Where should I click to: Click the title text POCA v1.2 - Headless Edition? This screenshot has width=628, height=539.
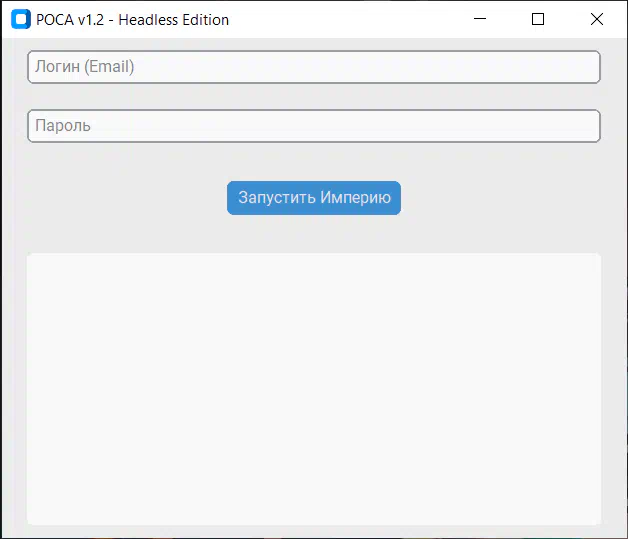tap(132, 20)
